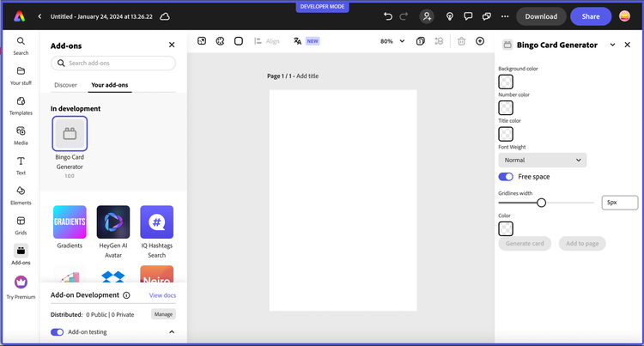Image resolution: width=644 pixels, height=346 pixels.
Task: Click the resize icon in the canvas toolbar
Action: click(202, 41)
